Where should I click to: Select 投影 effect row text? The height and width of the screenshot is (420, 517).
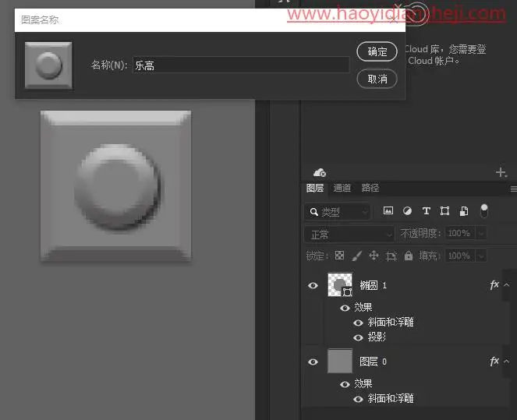coord(377,337)
